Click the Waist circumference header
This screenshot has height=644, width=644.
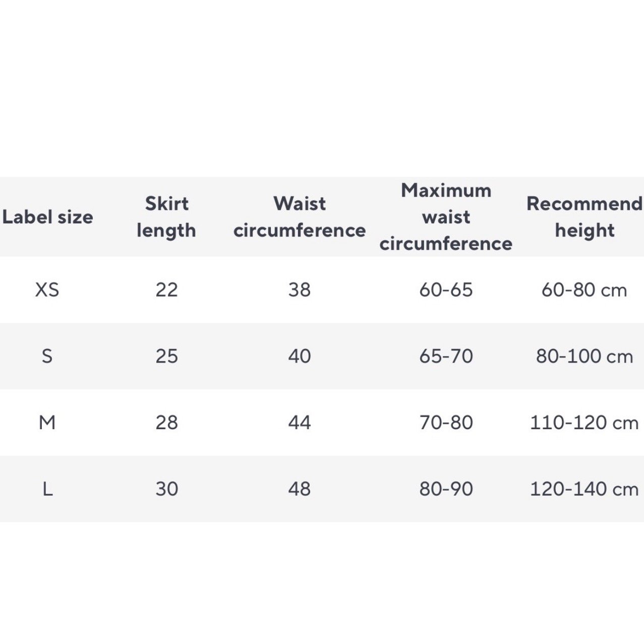(300, 217)
